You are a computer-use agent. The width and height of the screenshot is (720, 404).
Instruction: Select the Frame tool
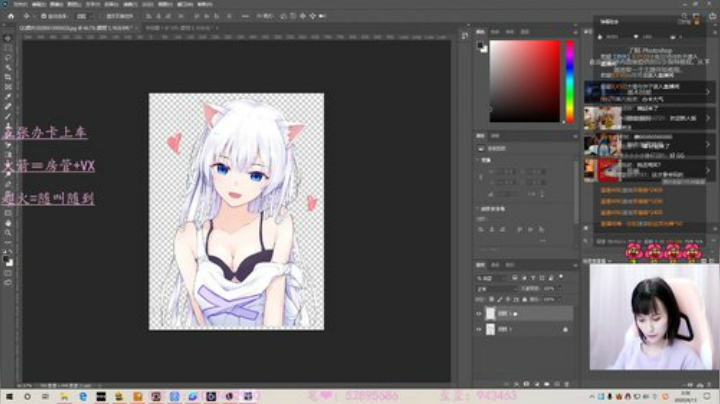8,87
